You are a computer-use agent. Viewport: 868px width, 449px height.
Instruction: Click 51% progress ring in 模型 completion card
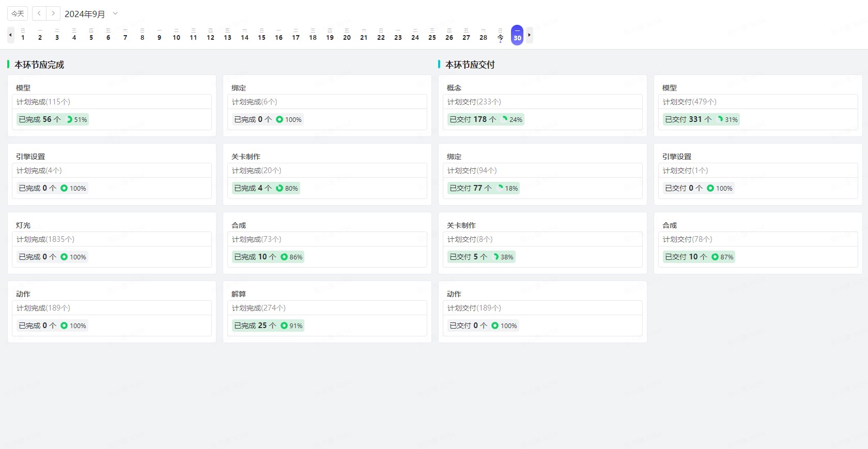[69, 119]
